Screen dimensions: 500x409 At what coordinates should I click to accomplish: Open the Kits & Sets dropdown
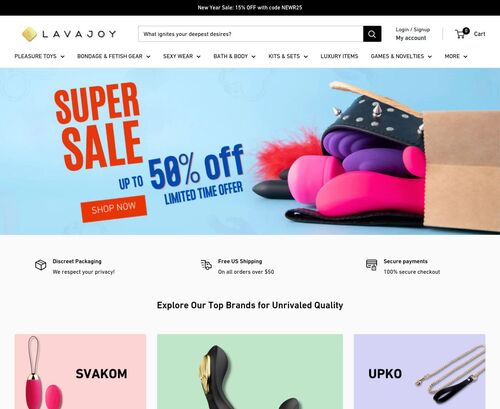288,56
